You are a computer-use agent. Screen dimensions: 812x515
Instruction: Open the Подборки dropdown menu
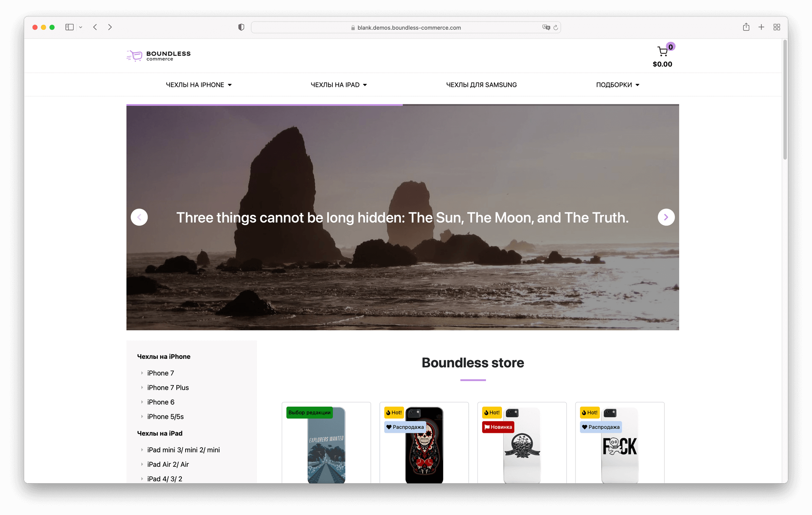coord(617,85)
